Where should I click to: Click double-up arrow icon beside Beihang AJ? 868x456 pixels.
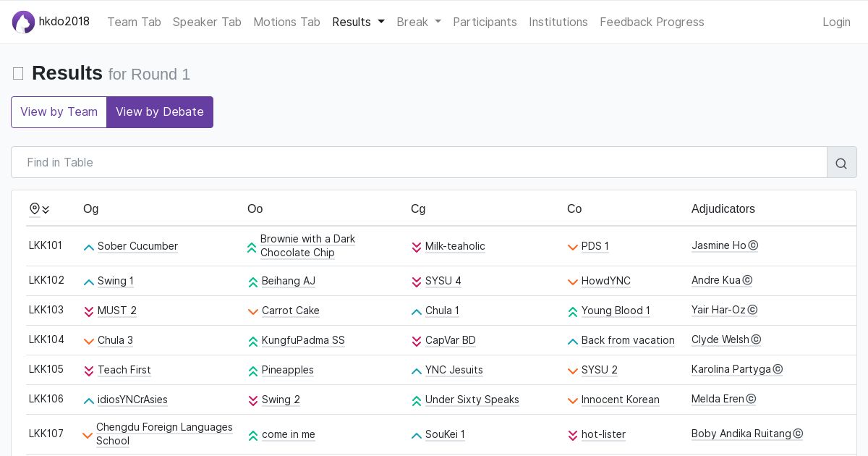[253, 282]
